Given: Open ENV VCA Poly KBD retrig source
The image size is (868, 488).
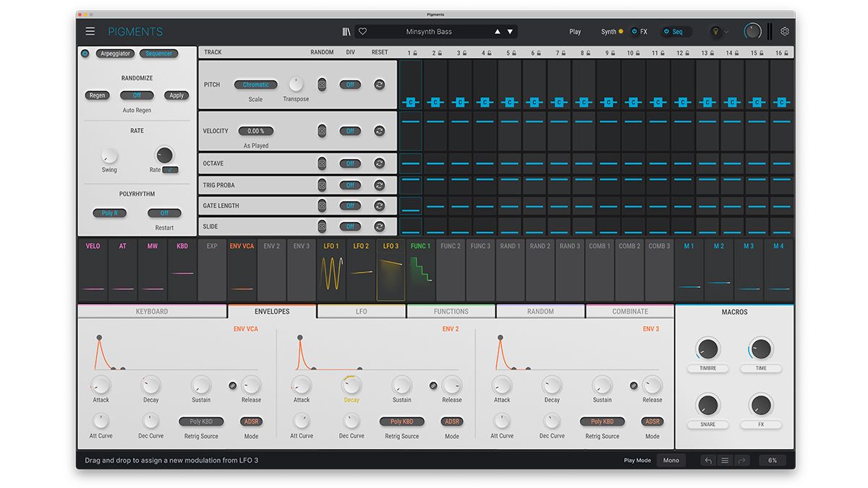Looking at the screenshot, I should pos(201,421).
